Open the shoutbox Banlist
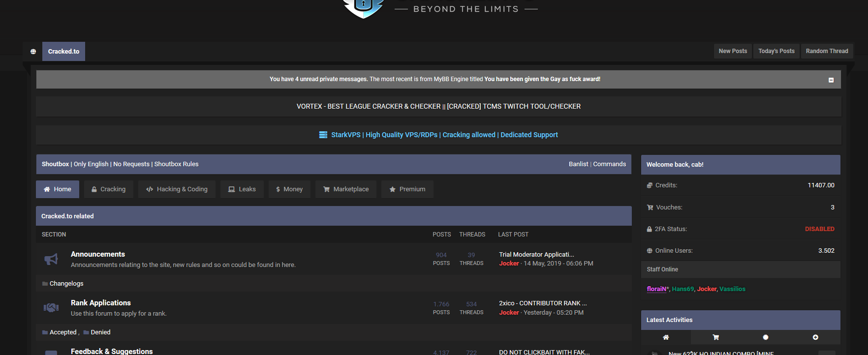The image size is (868, 355). pos(579,164)
